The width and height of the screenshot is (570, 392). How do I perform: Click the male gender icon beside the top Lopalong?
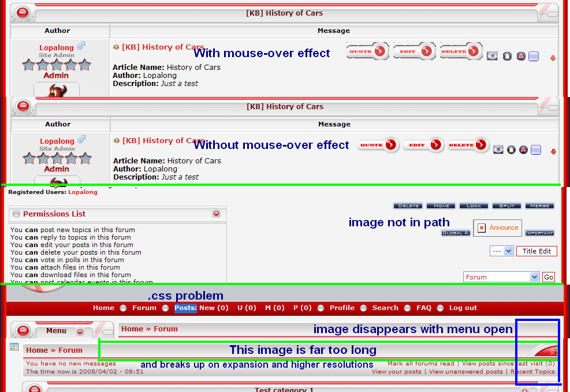[x=81, y=46]
